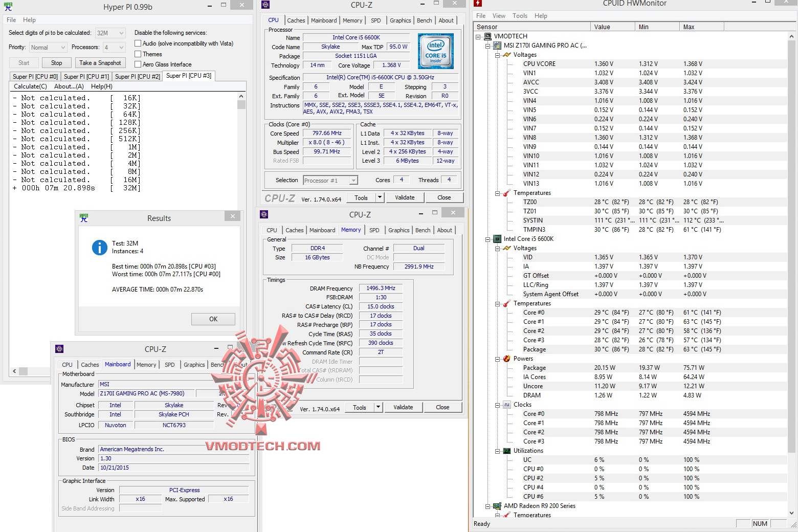Check the Aero Glass Interface option
This screenshot has width=798, height=532.
click(x=138, y=64)
